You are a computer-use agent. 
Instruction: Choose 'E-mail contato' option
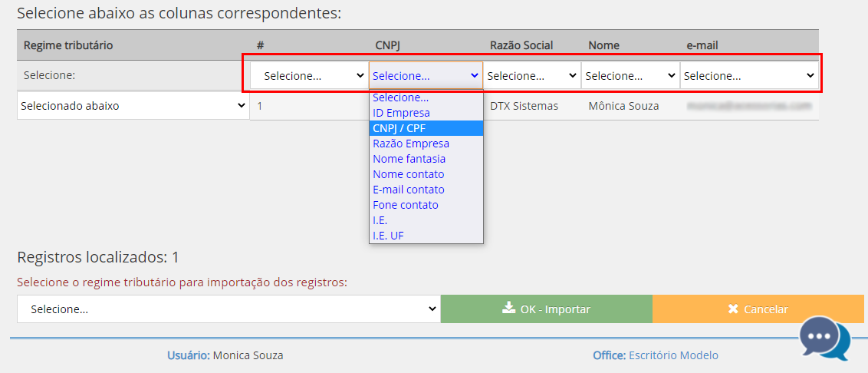408,190
